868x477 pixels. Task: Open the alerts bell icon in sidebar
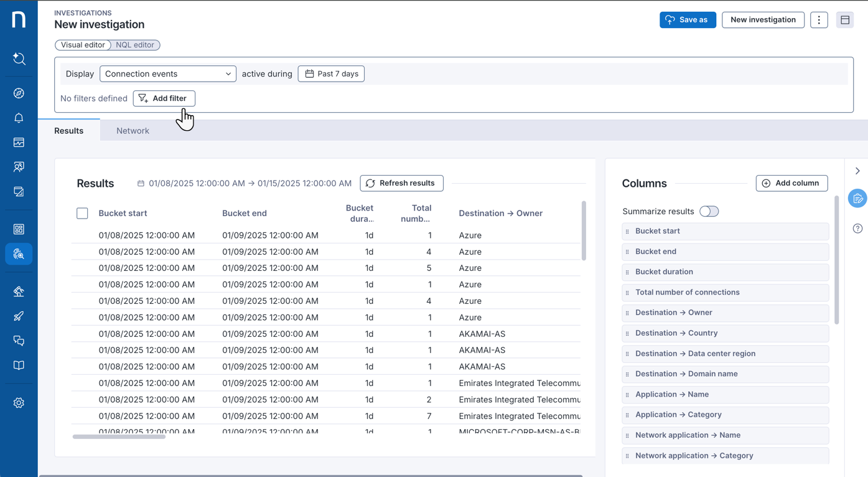click(x=19, y=118)
